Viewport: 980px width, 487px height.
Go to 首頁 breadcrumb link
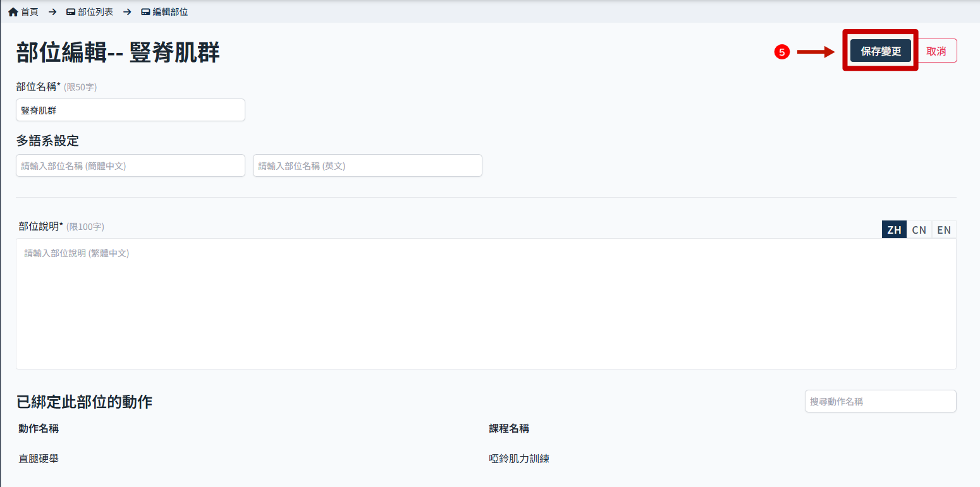30,12
